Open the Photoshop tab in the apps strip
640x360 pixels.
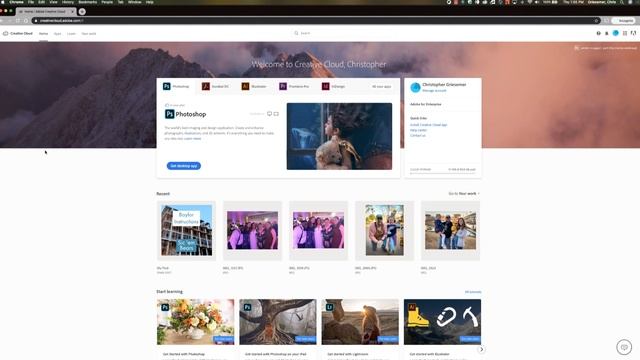tap(176, 87)
